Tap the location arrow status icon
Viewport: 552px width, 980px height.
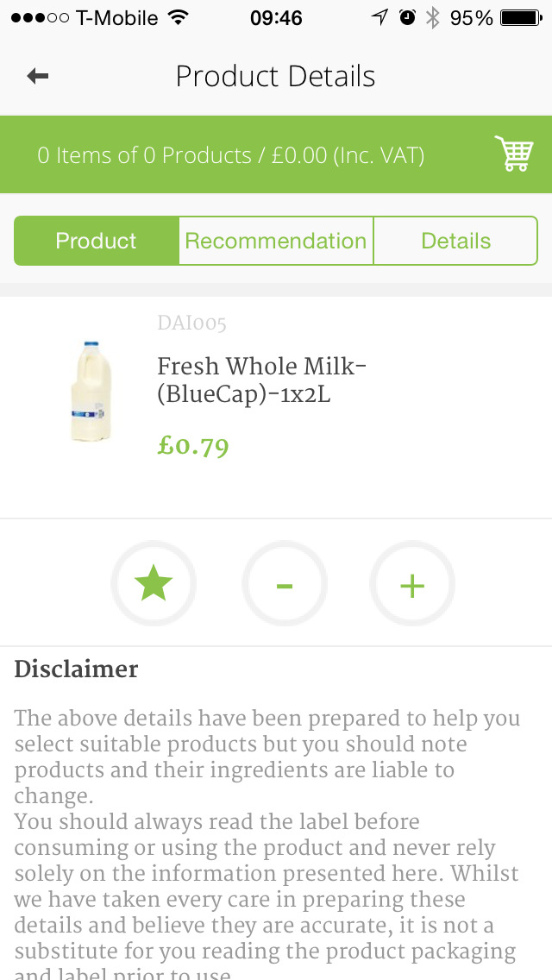(x=379, y=17)
